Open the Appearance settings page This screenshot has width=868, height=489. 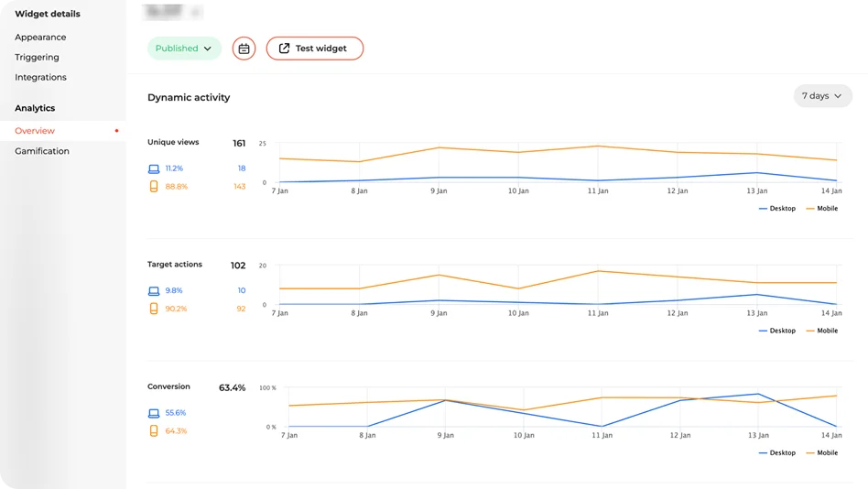40,38
